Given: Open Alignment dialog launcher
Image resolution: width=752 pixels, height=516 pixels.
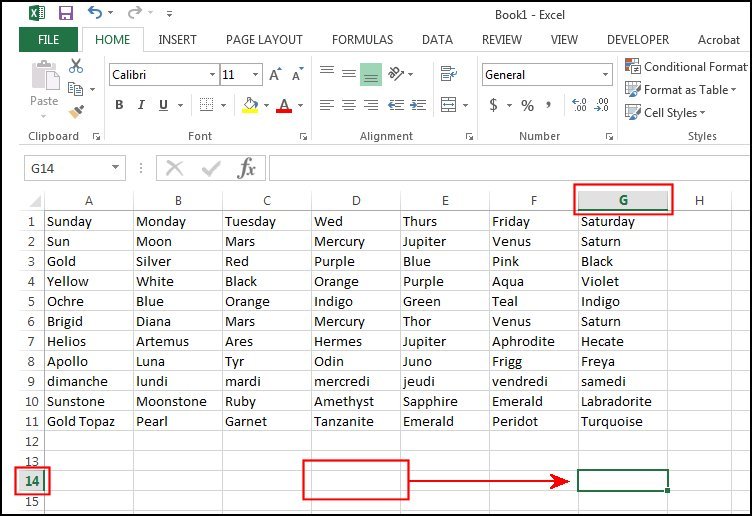Looking at the screenshot, I should coord(469,137).
